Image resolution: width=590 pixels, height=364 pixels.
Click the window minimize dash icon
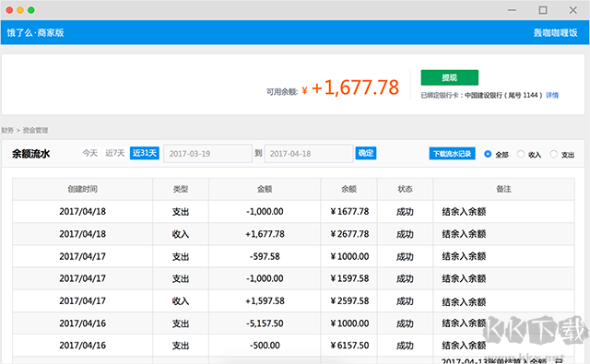(x=512, y=10)
